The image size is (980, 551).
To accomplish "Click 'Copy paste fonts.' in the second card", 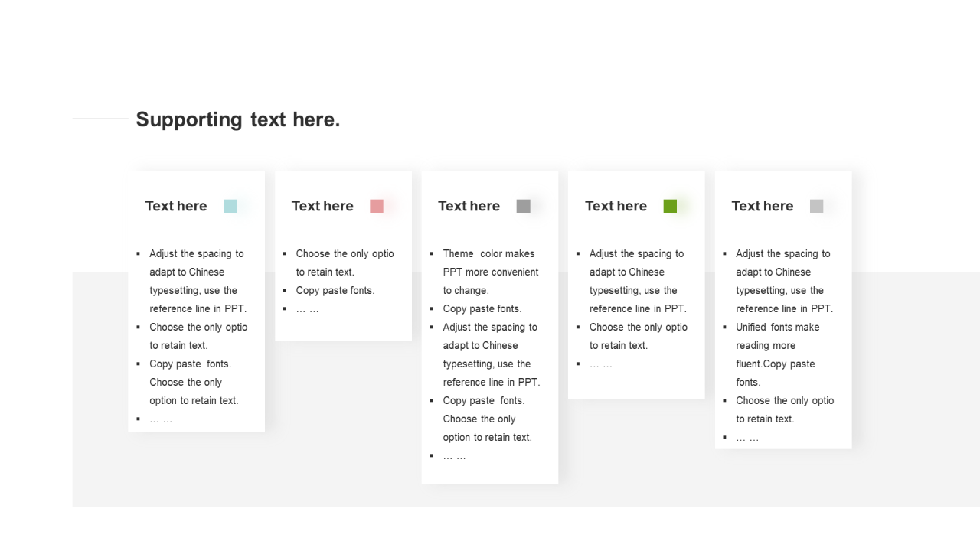I will (x=335, y=290).
